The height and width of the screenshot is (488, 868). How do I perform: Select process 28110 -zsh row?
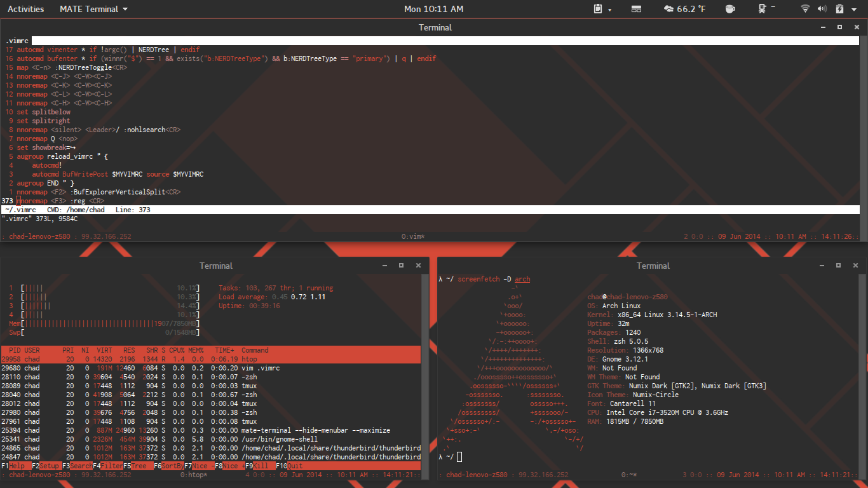[x=211, y=377]
